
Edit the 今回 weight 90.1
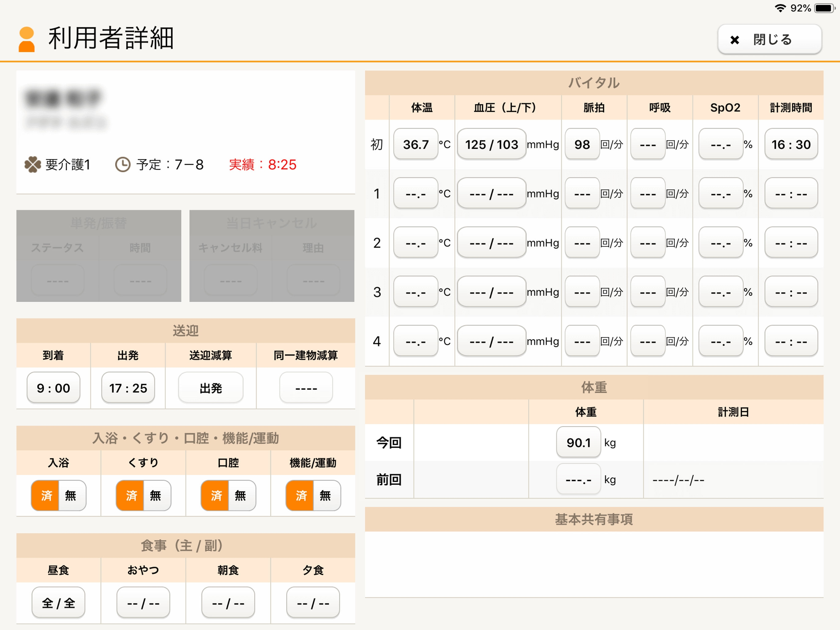pos(578,443)
